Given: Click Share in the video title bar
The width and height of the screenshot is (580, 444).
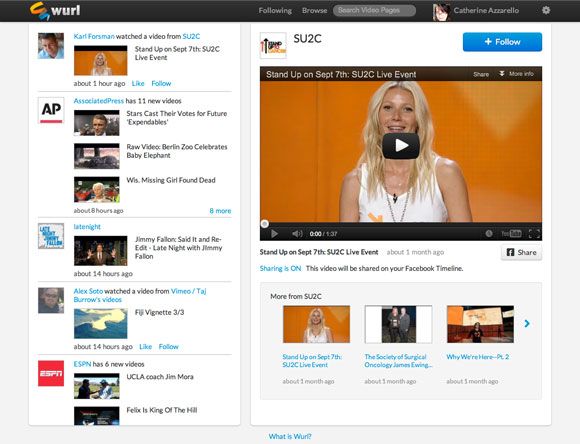Looking at the screenshot, I should click(x=481, y=74).
